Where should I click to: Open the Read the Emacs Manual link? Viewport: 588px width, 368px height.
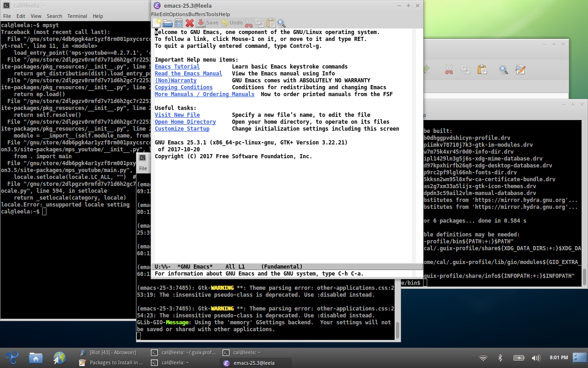[188, 74]
